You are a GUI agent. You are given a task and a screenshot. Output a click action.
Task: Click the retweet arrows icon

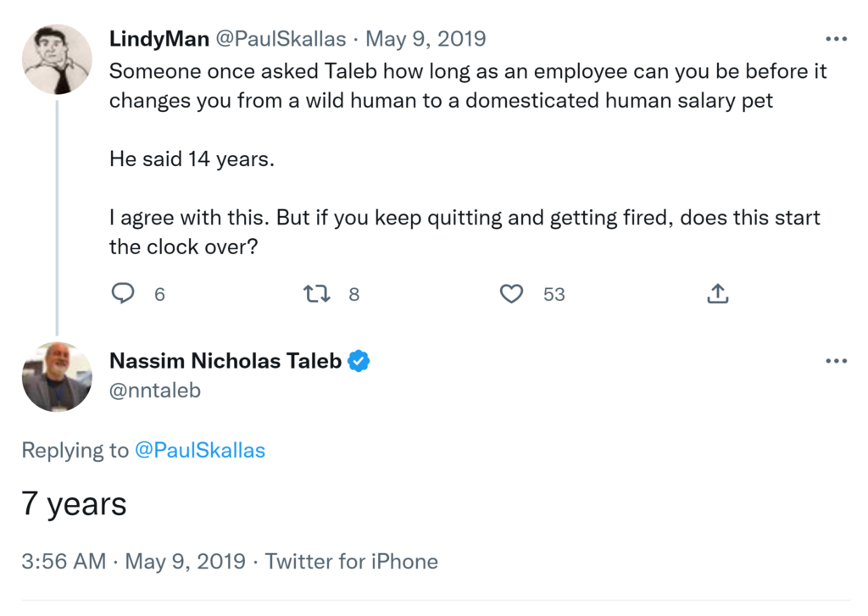316,294
